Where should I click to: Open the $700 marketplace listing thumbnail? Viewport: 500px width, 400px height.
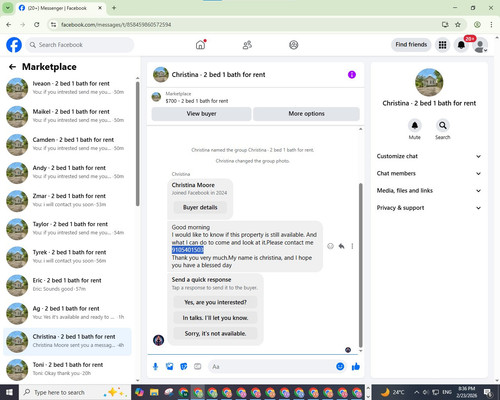click(x=156, y=97)
